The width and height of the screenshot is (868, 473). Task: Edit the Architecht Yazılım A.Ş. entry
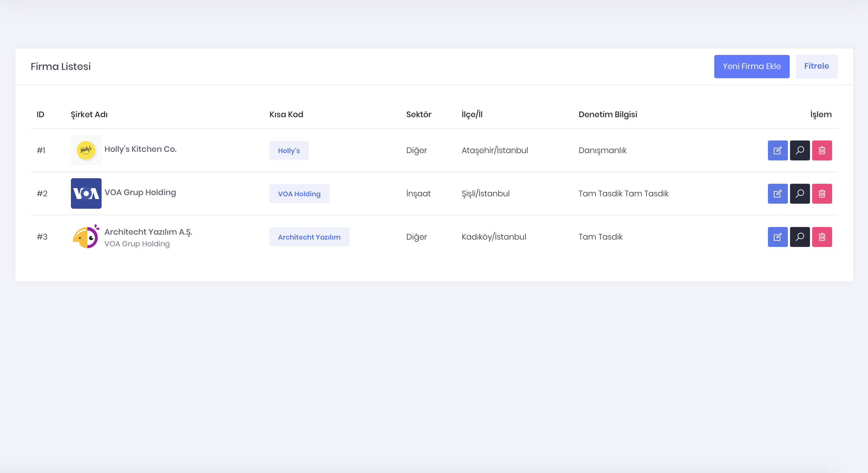777,237
